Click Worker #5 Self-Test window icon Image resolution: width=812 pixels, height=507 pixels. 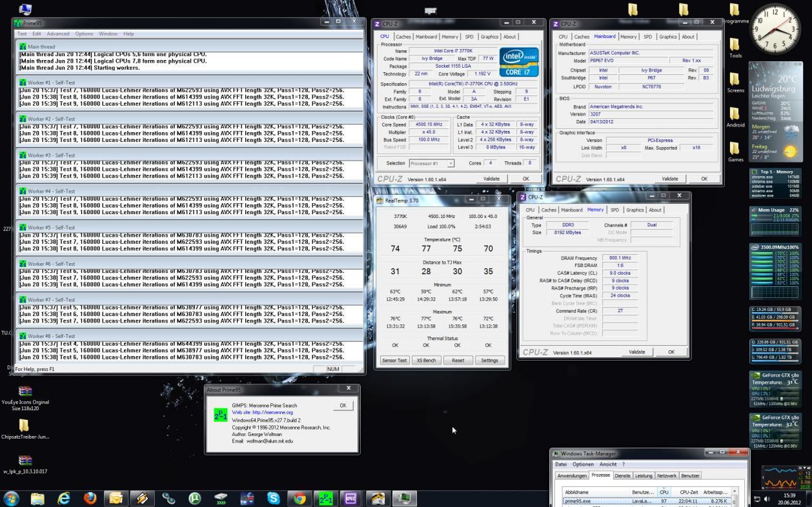pos(23,227)
